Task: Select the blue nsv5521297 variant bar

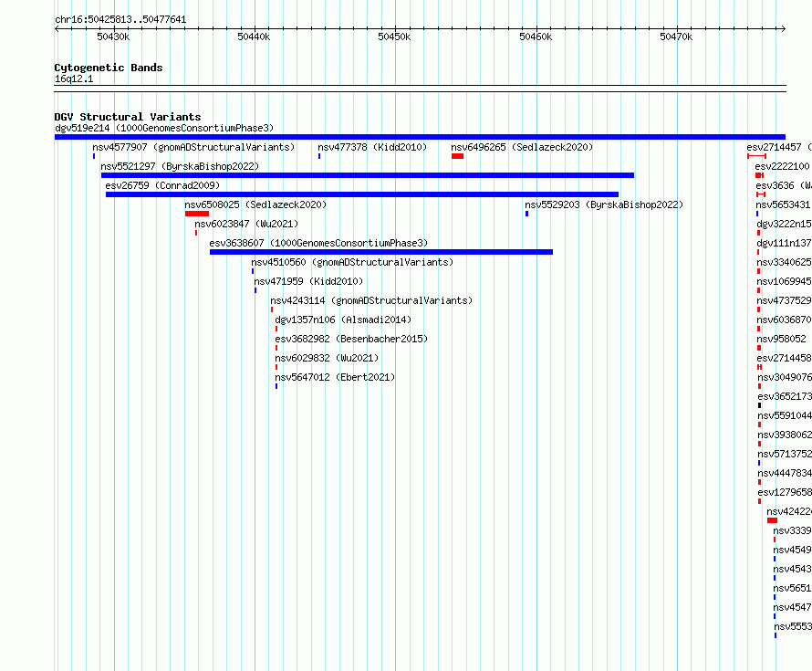Action: point(368,175)
